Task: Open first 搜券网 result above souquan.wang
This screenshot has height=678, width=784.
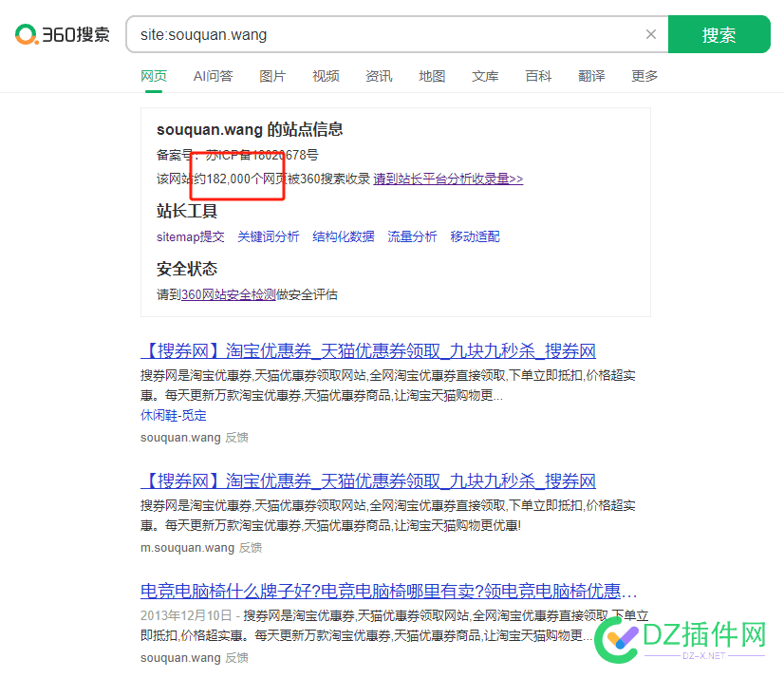Action: 368,350
